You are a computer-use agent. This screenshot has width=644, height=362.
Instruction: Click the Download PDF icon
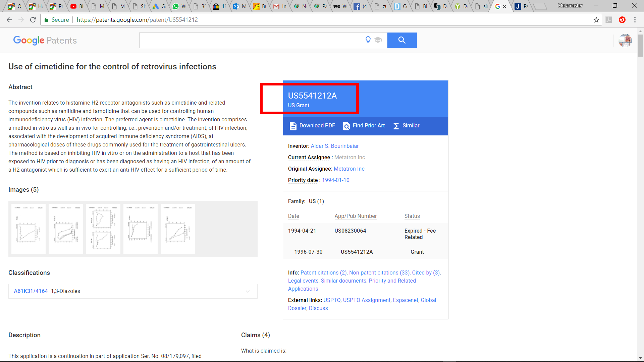293,126
